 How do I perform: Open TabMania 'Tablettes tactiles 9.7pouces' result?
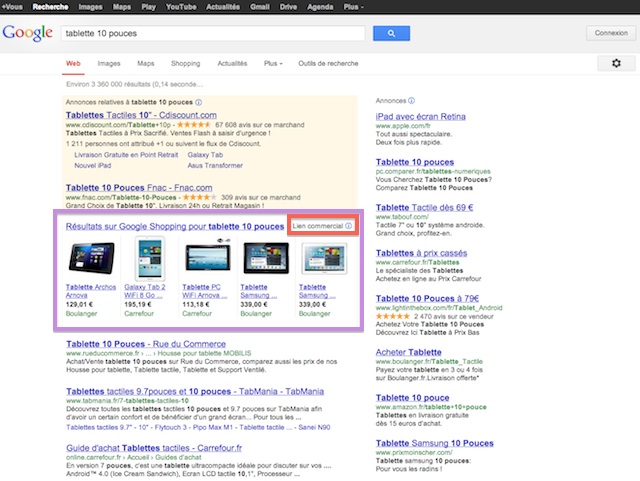(x=195, y=391)
